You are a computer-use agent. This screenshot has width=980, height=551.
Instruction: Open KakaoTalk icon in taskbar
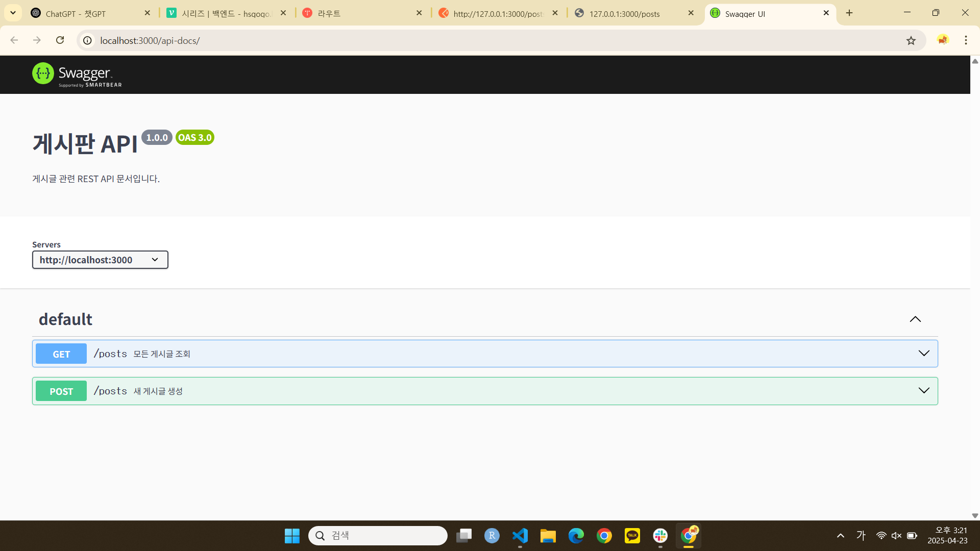coord(632,536)
